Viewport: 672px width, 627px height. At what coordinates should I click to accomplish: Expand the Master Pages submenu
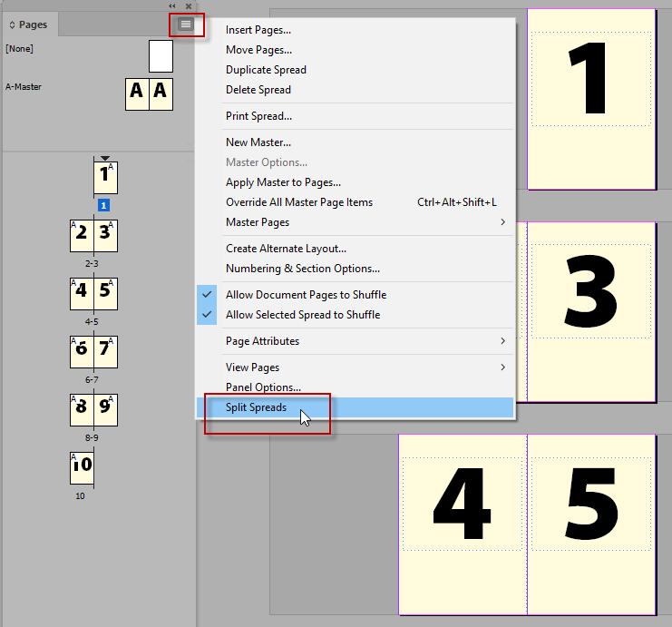[x=363, y=222]
